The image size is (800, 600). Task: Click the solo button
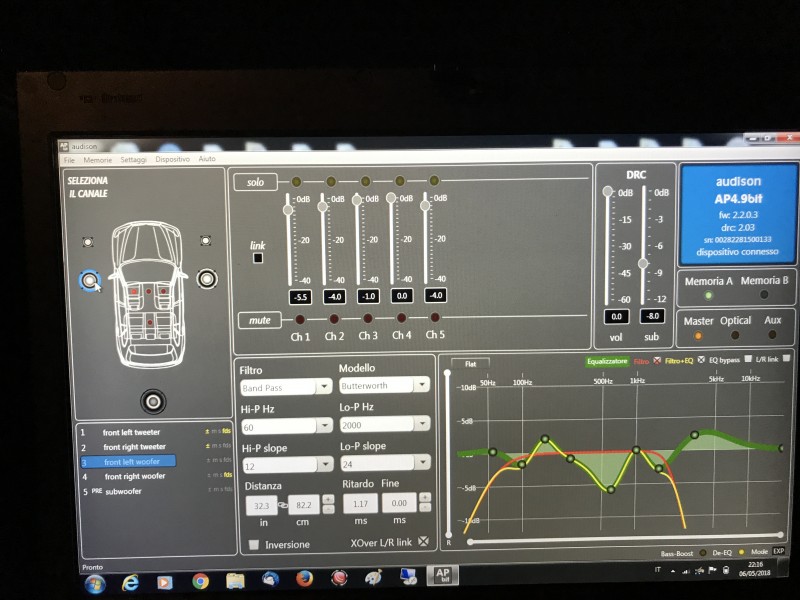point(256,182)
